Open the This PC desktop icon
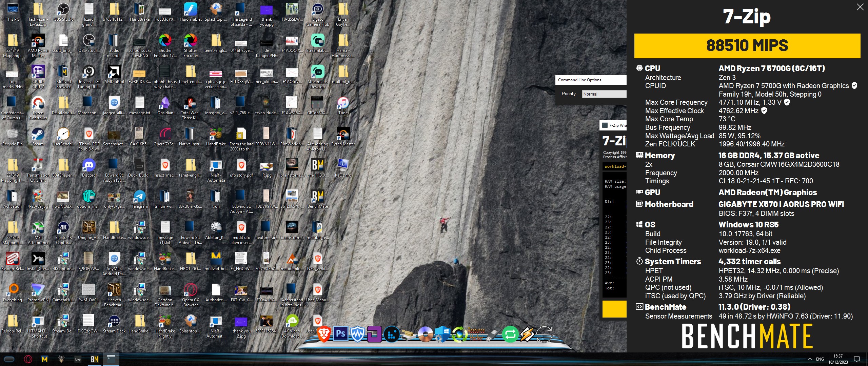The image size is (868, 366). (13, 13)
